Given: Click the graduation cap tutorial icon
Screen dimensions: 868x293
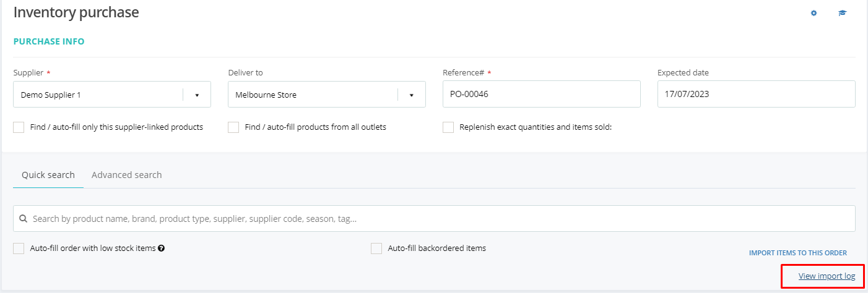Looking at the screenshot, I should (842, 13).
